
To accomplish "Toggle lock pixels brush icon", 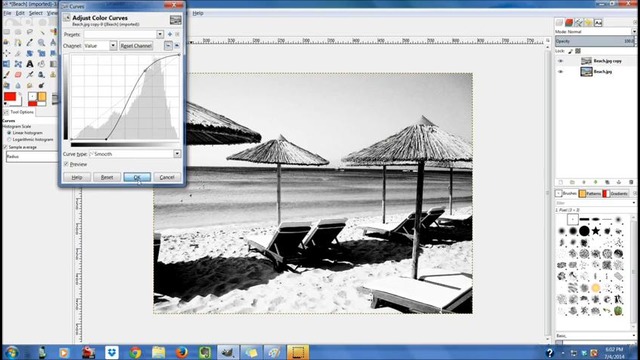I will point(571,51).
